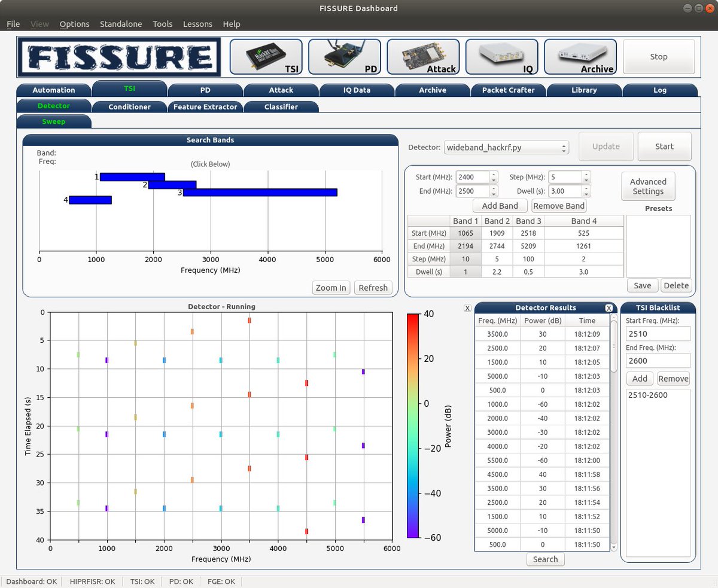This screenshot has height=588, width=718.
Task: Open the Detector wideband_hackrf.py dropdown
Action: click(506, 147)
